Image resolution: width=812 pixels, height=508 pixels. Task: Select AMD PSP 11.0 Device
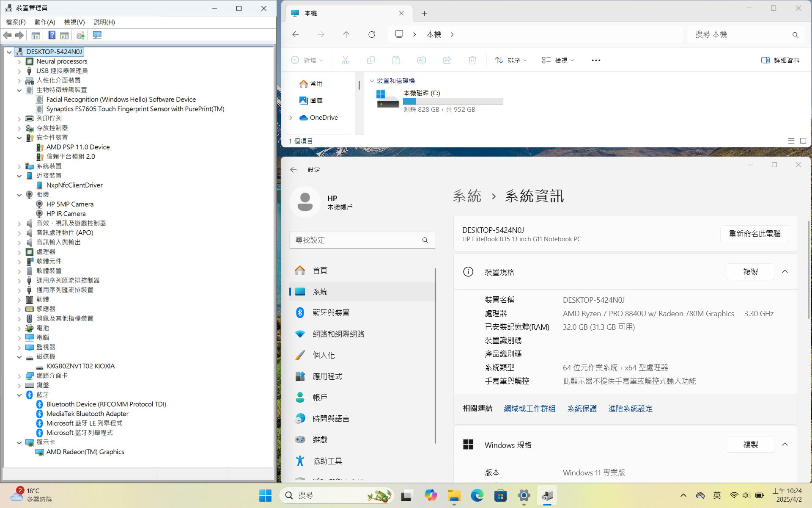(x=78, y=147)
